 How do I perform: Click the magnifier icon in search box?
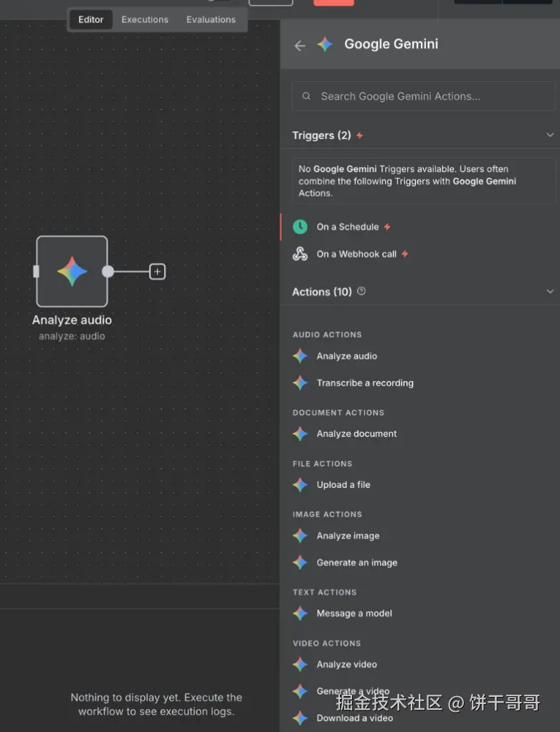(x=306, y=96)
